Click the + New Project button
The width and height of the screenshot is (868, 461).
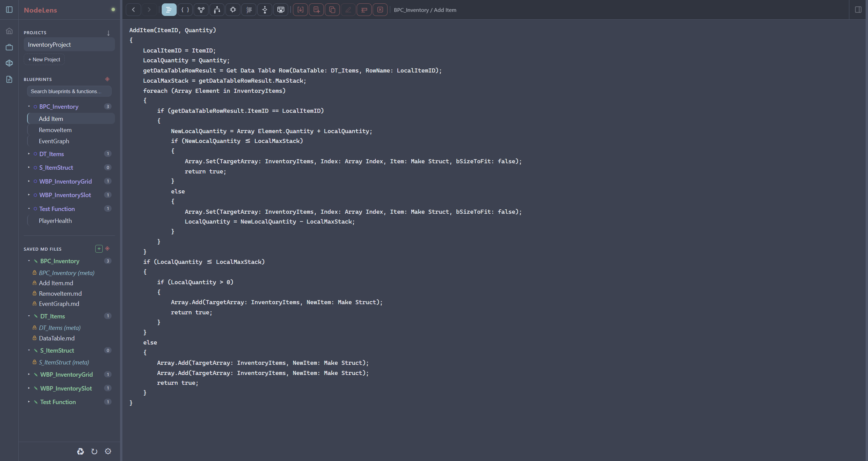coord(44,60)
